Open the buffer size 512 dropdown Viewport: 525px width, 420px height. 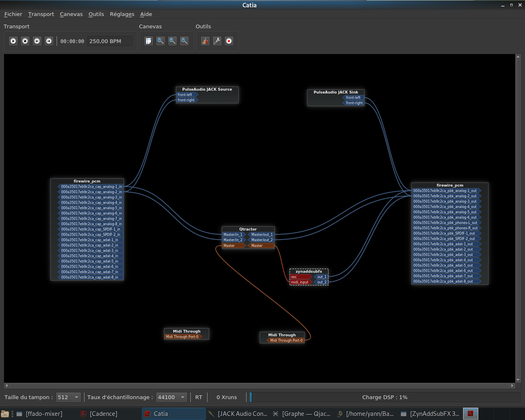point(68,397)
